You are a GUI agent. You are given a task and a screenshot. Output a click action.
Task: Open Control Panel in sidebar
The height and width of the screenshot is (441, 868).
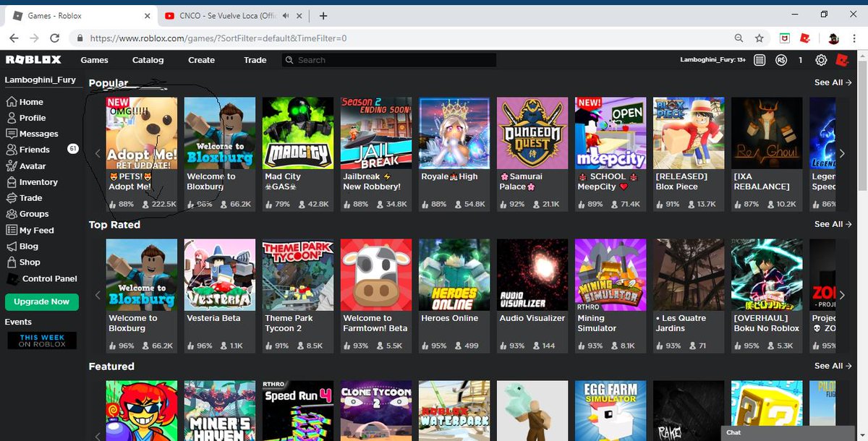click(x=42, y=278)
